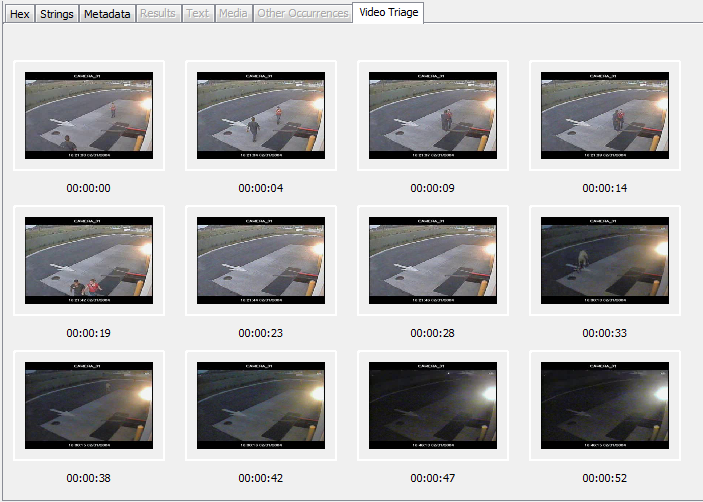This screenshot has width=703, height=502.
Task: Click the thumbnail at 00:00:38
Action: (89, 405)
